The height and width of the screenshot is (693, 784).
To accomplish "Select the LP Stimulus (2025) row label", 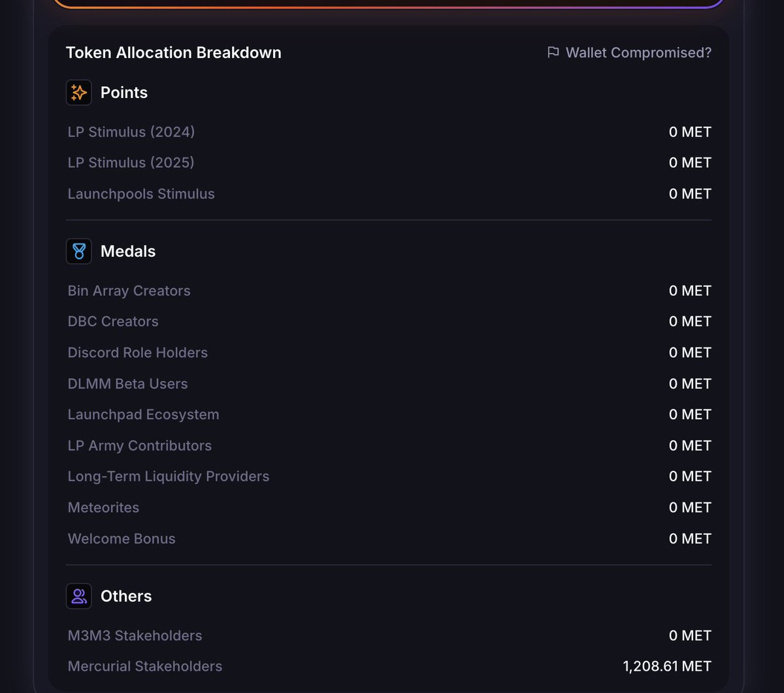I will click(x=131, y=163).
